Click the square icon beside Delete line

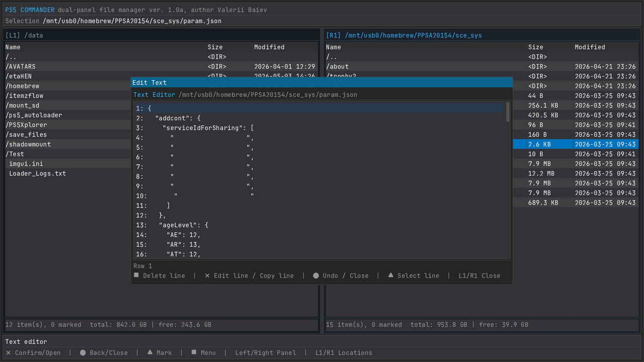[x=136, y=275]
